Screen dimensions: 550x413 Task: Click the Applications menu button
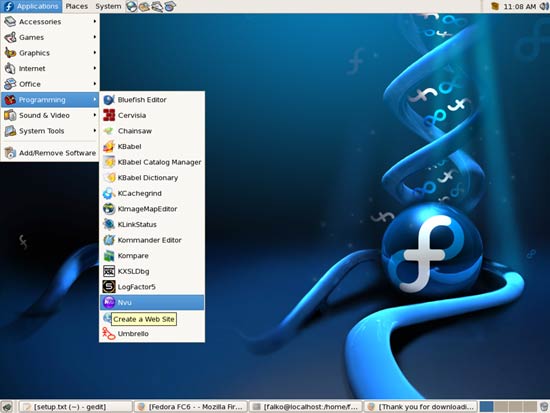[x=31, y=6]
